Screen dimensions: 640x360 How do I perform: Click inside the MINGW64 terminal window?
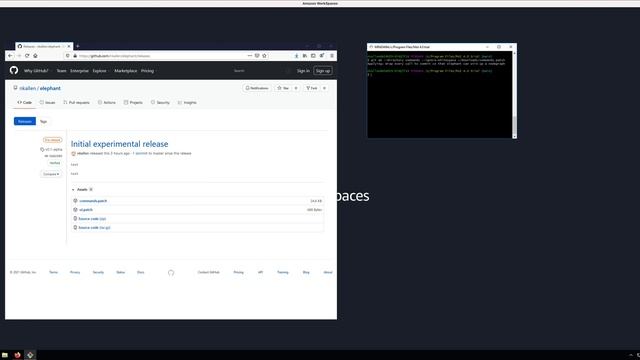coord(440,94)
